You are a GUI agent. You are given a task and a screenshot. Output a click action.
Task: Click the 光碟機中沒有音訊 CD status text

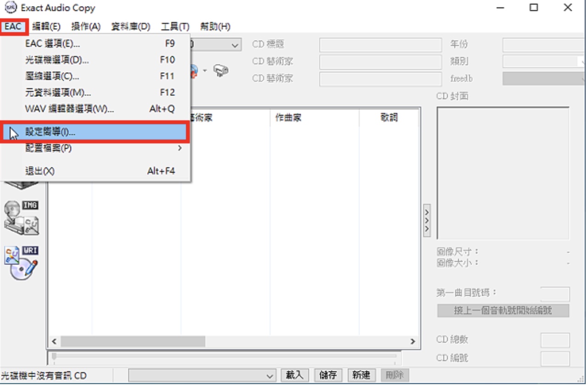point(44,375)
